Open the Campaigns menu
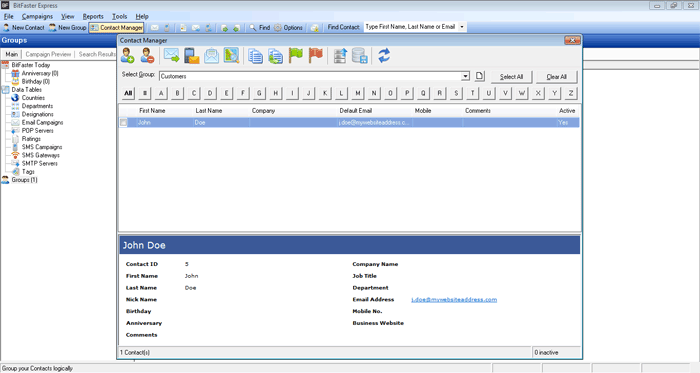700x373 pixels. [38, 17]
